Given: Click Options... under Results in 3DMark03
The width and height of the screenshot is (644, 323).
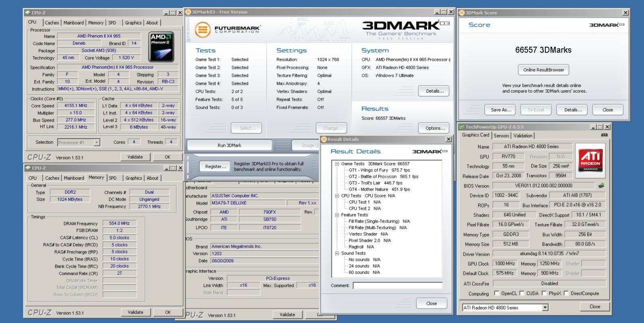Looking at the screenshot, I should tap(435, 128).
